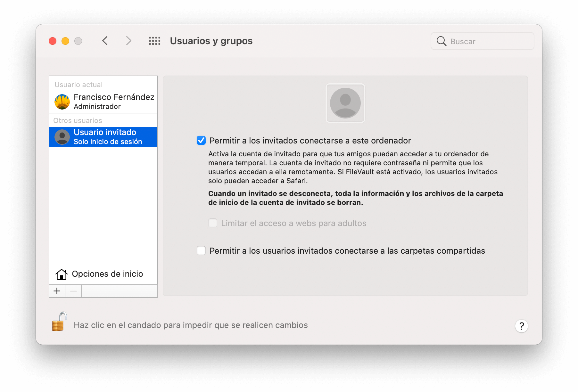The height and width of the screenshot is (392, 578).
Task: Open Opciones de inicio
Action: pos(108,274)
